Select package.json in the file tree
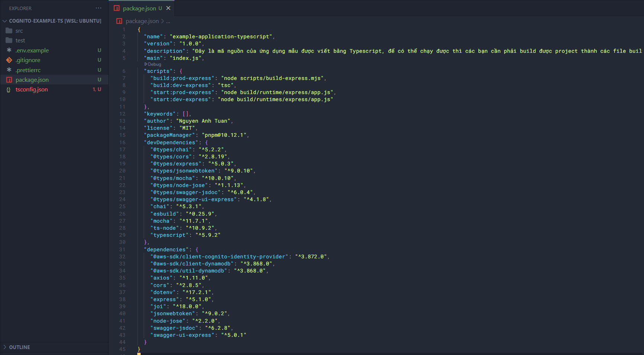Viewport: 644px width, 355px height. point(32,80)
